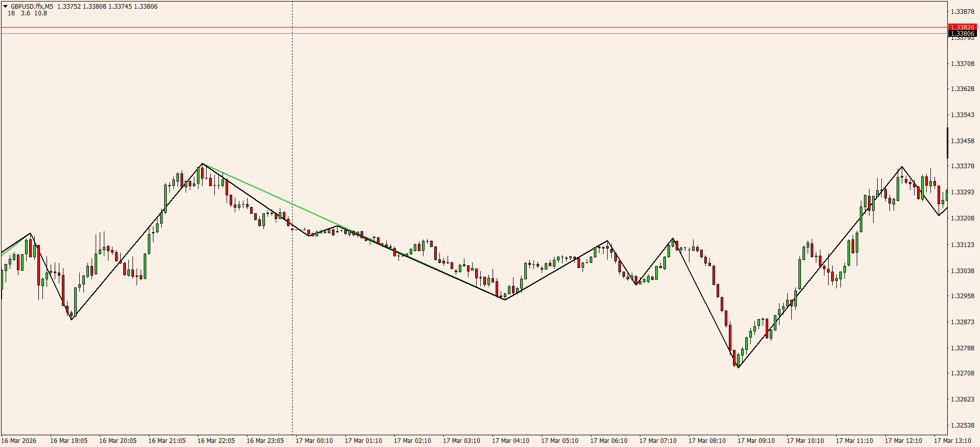The width and height of the screenshot is (980, 447).
Task: Click the 17 Mar 08:10 time label
Action: 707,441
